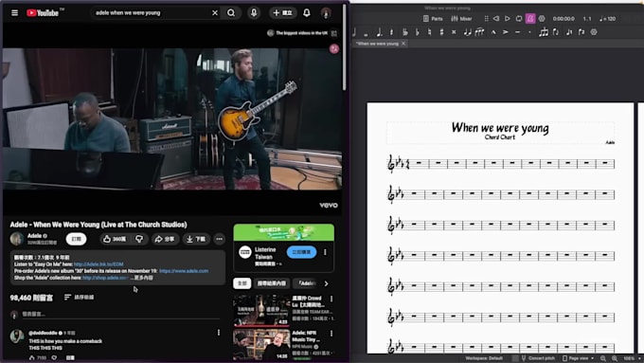Screen dimensions: 644x363
Task: Select voice 2 in note toolbar
Action: pyautogui.click(x=581, y=32)
